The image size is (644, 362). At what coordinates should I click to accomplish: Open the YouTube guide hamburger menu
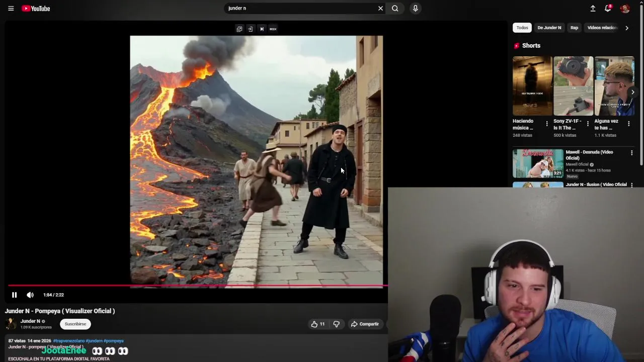(x=11, y=9)
